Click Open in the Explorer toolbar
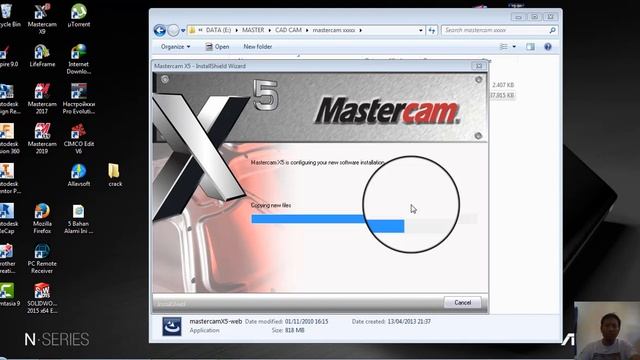640x360 pixels. pyautogui.click(x=217, y=47)
